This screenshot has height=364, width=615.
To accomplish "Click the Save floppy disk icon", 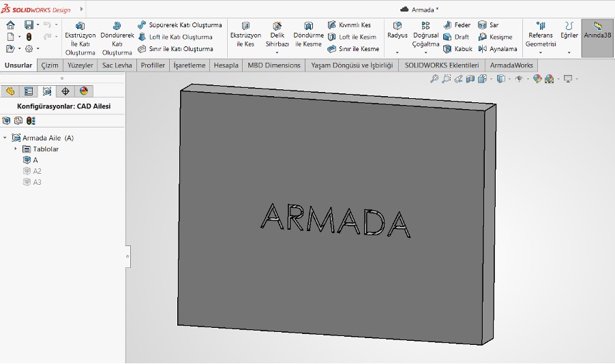I will pos(29,25).
